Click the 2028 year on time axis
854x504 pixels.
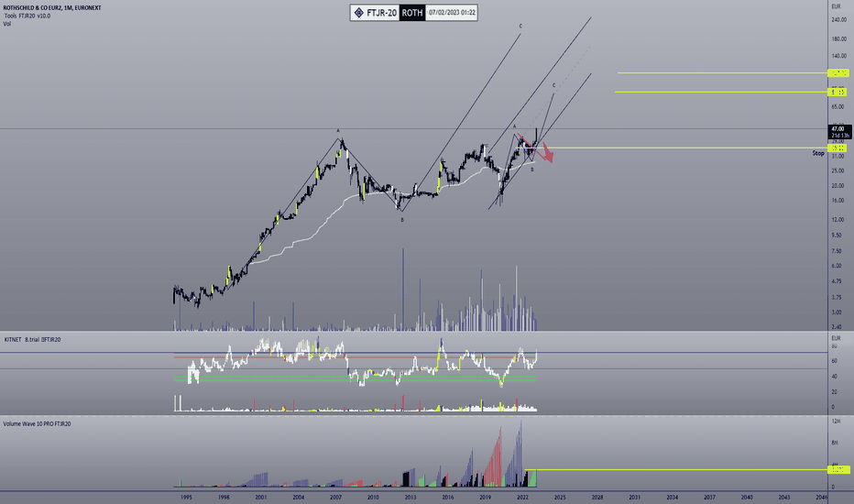click(597, 498)
